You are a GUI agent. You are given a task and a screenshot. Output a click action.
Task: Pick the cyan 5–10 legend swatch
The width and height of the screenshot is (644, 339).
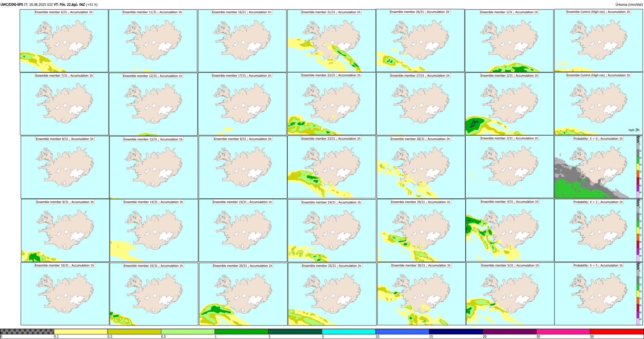pyautogui.click(x=349, y=332)
